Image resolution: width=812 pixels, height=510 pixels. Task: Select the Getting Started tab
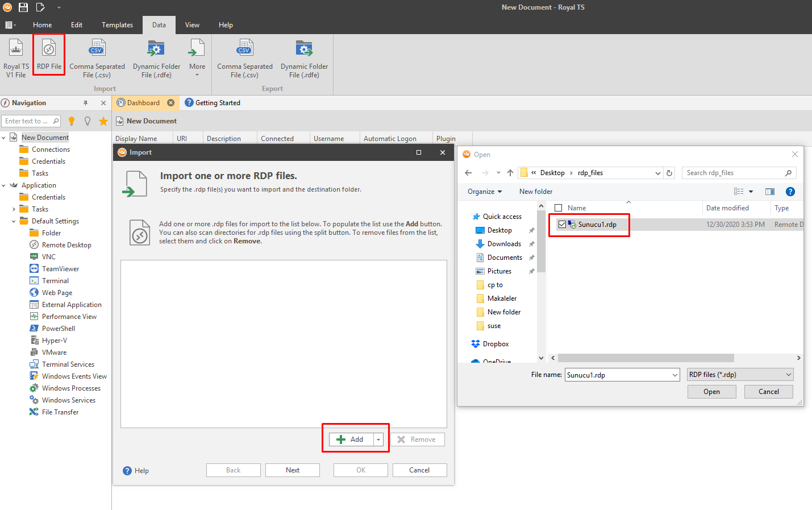[213, 103]
